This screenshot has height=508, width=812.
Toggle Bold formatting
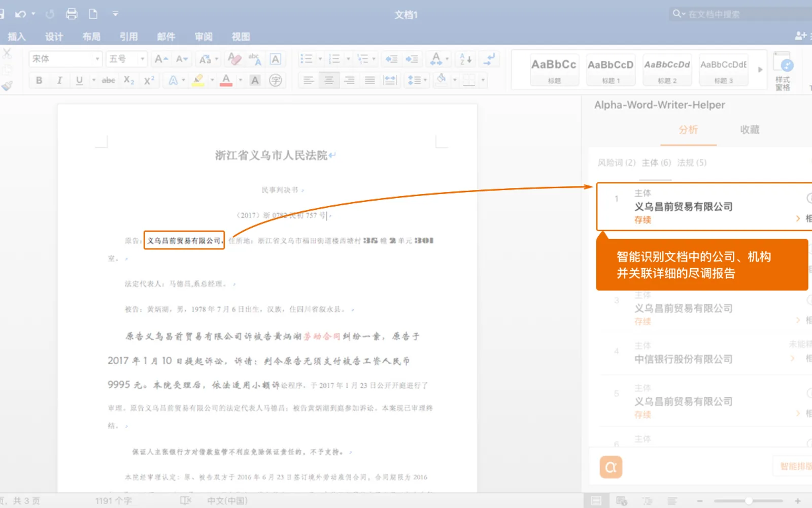[x=39, y=80]
